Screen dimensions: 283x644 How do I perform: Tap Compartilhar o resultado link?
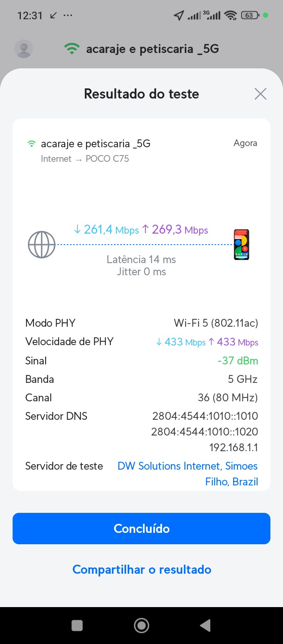pyautogui.click(x=141, y=569)
